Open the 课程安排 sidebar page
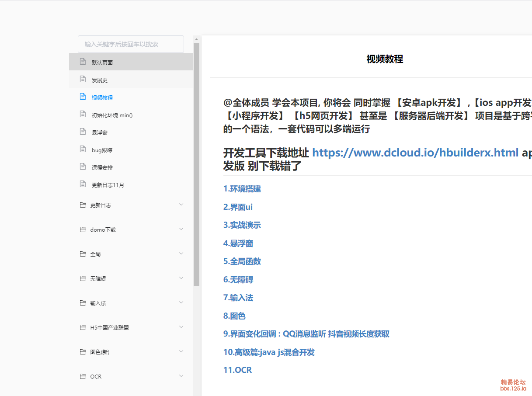 [102, 167]
